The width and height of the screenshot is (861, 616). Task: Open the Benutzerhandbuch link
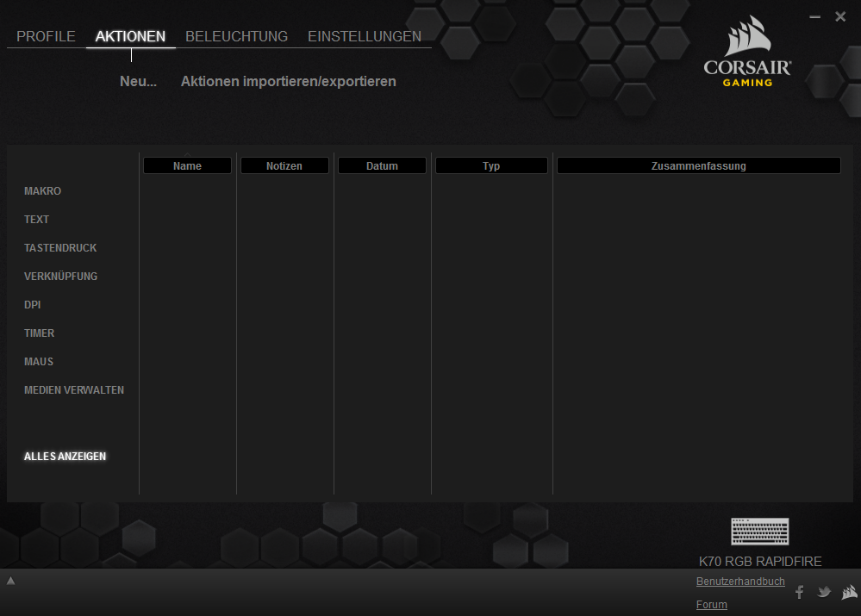(x=740, y=582)
